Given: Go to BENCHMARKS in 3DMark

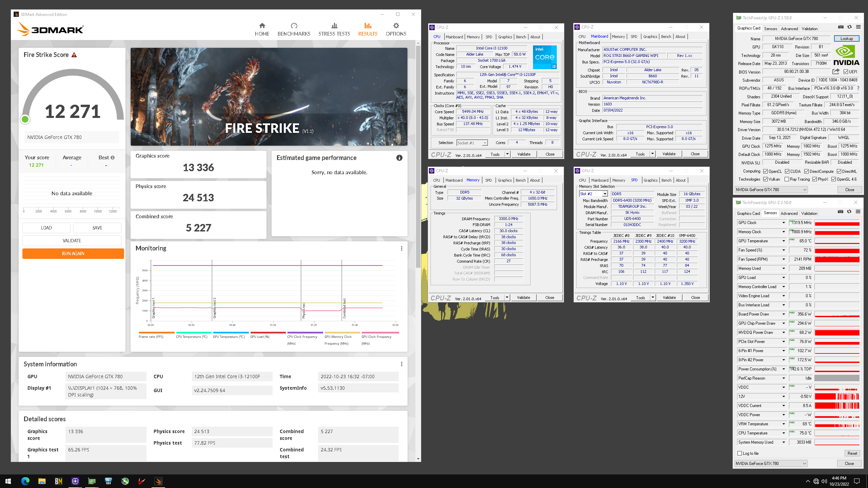Looking at the screenshot, I should point(294,29).
